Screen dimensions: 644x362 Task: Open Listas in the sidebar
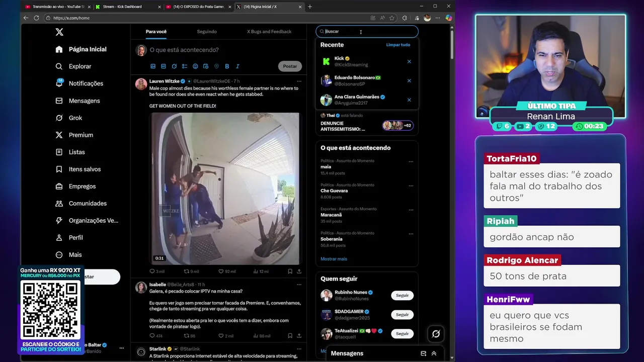click(x=70, y=152)
